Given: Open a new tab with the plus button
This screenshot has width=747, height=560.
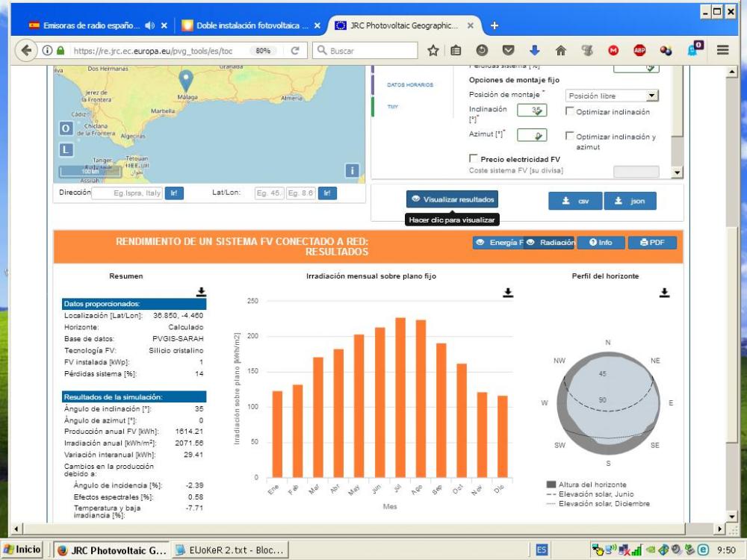Looking at the screenshot, I should pyautogui.click(x=495, y=25).
